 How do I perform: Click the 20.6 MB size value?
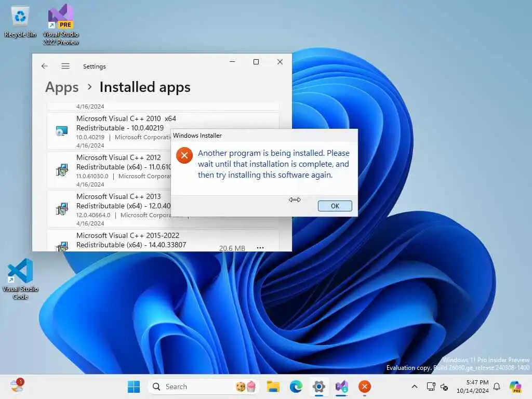pyautogui.click(x=232, y=248)
